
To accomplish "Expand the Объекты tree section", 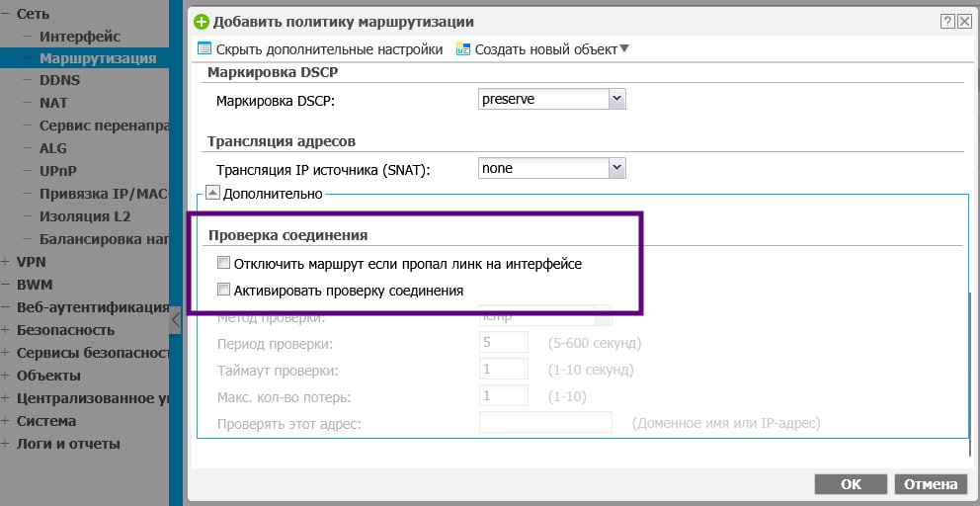I will tap(5, 376).
